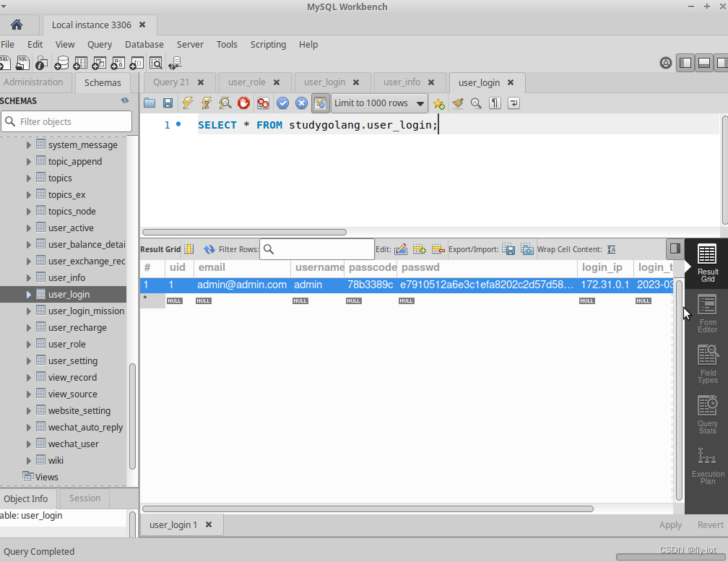Open the Scripting menu
Screen dimensions: 728x562
(x=268, y=45)
